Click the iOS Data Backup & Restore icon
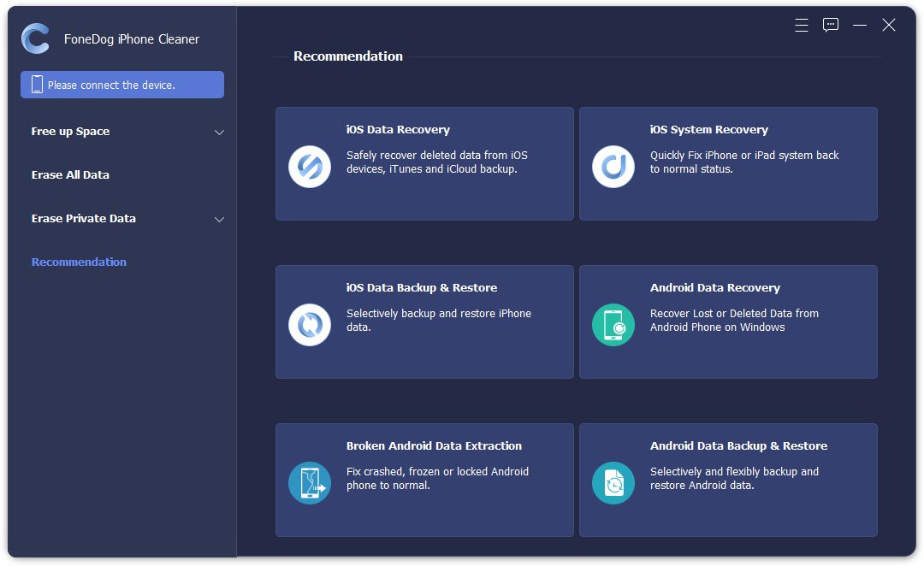 pos(310,325)
